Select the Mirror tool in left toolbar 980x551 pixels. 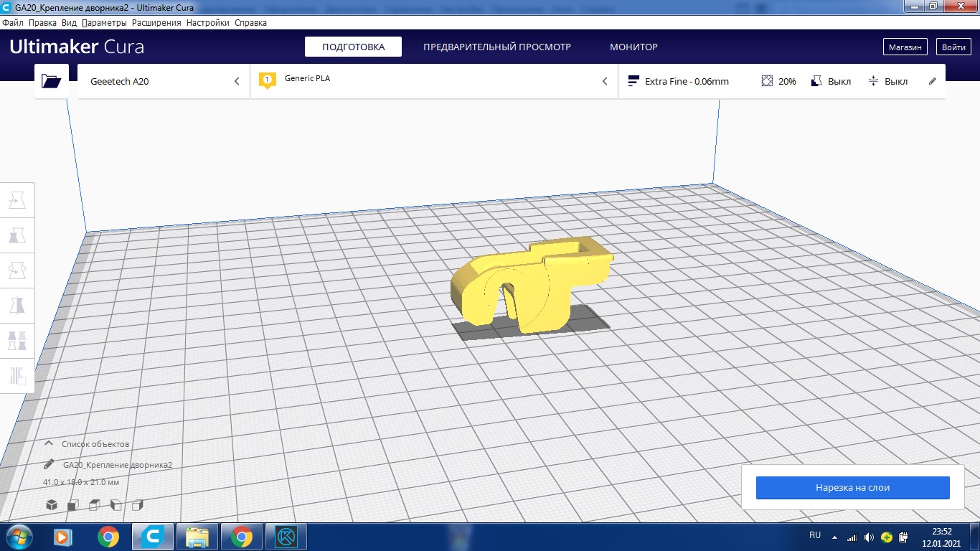(x=17, y=306)
